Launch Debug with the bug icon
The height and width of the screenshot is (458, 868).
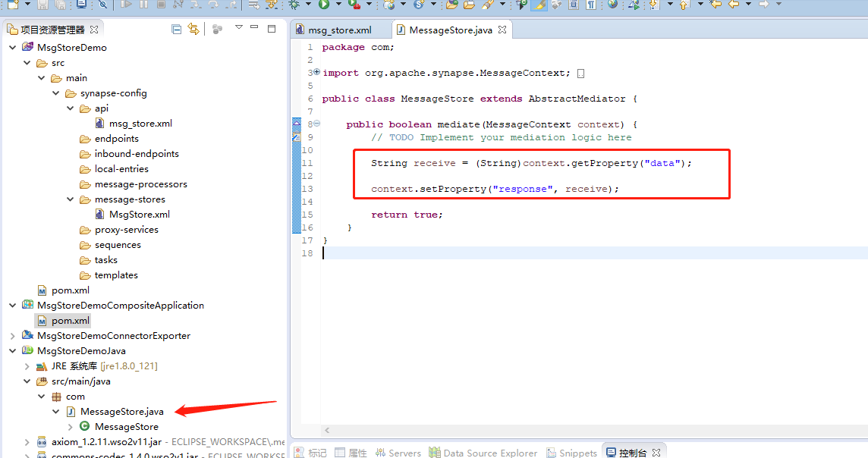click(x=294, y=5)
